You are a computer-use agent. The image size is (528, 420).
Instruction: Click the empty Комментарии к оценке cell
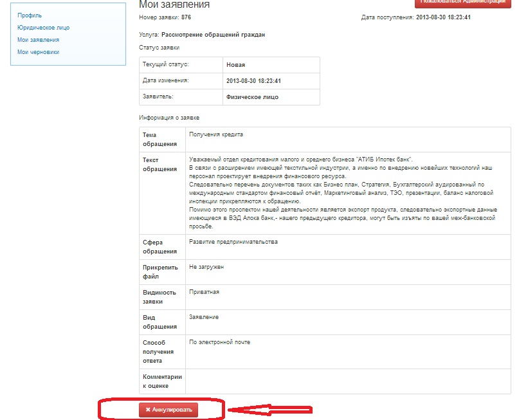pos(347,380)
